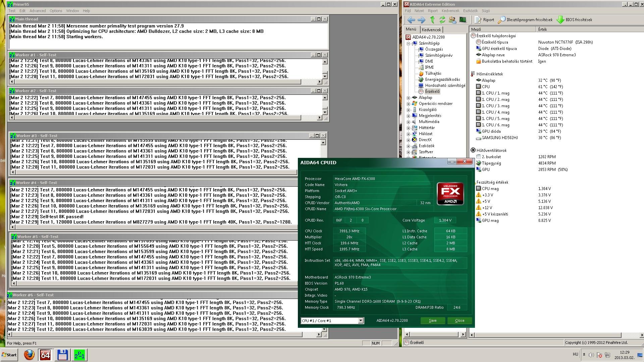This screenshot has height=362, width=644.
Task: Switch to Prime95 taskbar button
Action: (x=79, y=355)
